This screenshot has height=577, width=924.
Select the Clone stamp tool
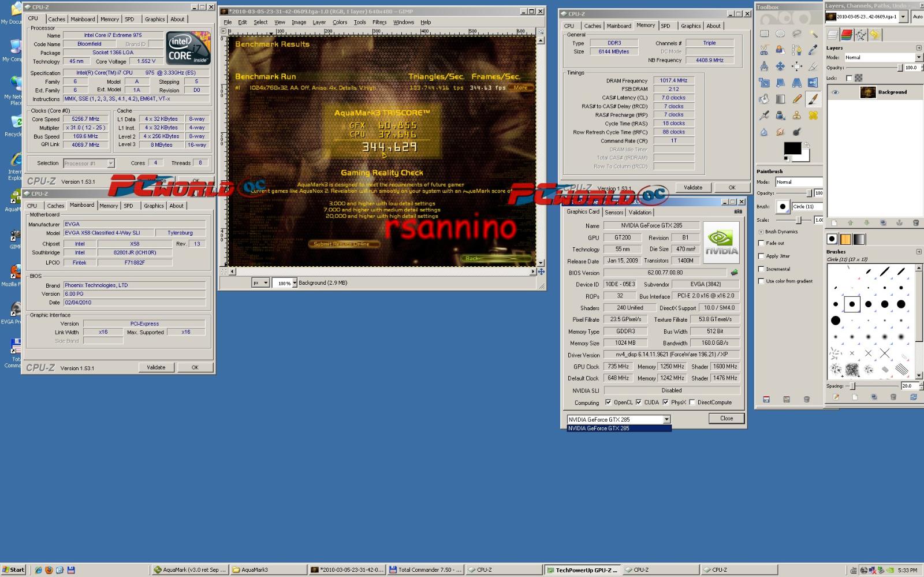coord(796,115)
